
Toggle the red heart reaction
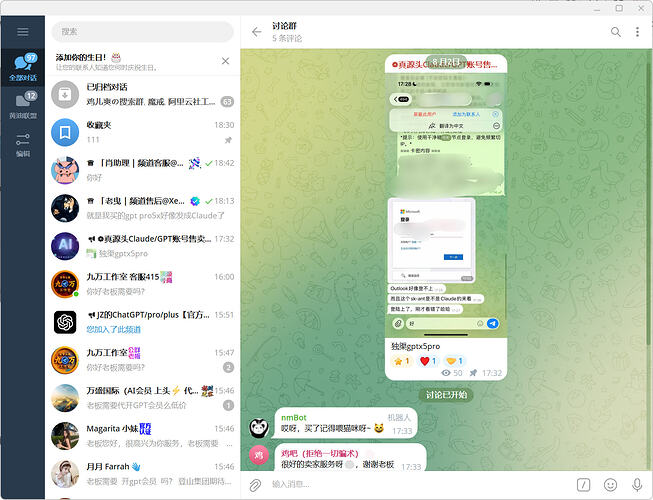click(x=428, y=361)
